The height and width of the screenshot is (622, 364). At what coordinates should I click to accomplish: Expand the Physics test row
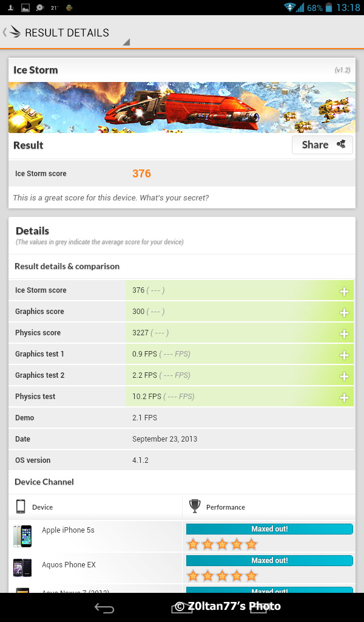[343, 397]
